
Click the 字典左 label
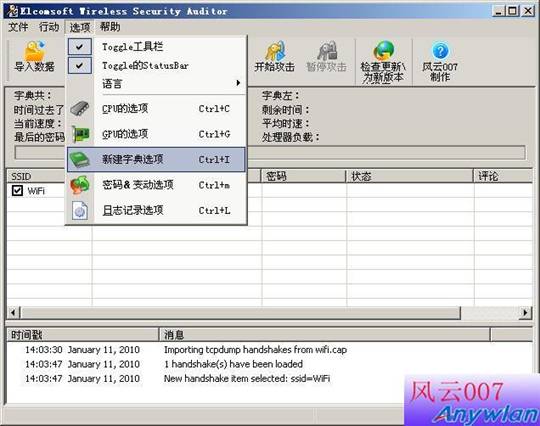[x=281, y=95]
